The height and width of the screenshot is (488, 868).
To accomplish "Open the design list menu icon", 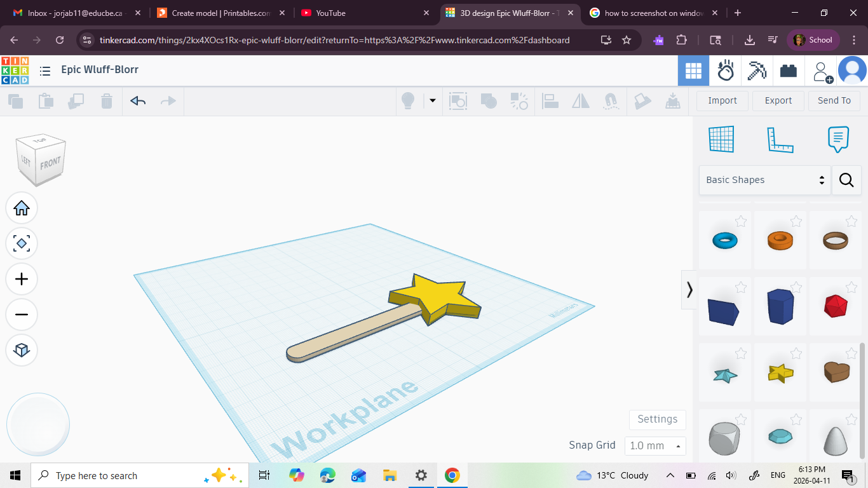I will pos(45,71).
